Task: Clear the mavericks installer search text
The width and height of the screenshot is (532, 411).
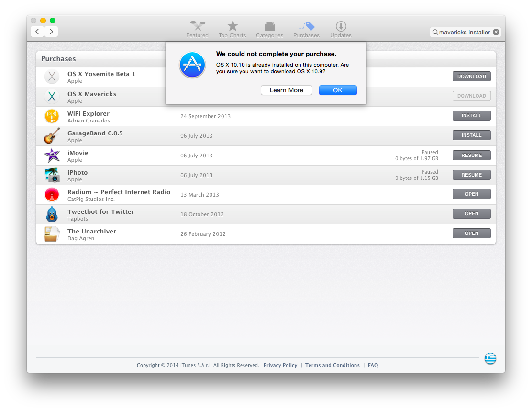Action: (x=496, y=32)
